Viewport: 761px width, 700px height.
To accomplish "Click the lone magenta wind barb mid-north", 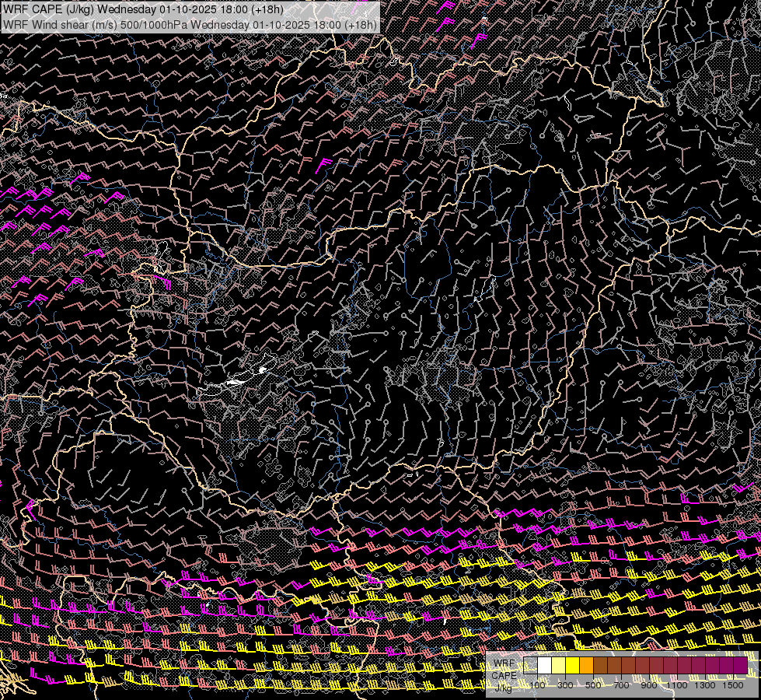I will tap(324, 163).
